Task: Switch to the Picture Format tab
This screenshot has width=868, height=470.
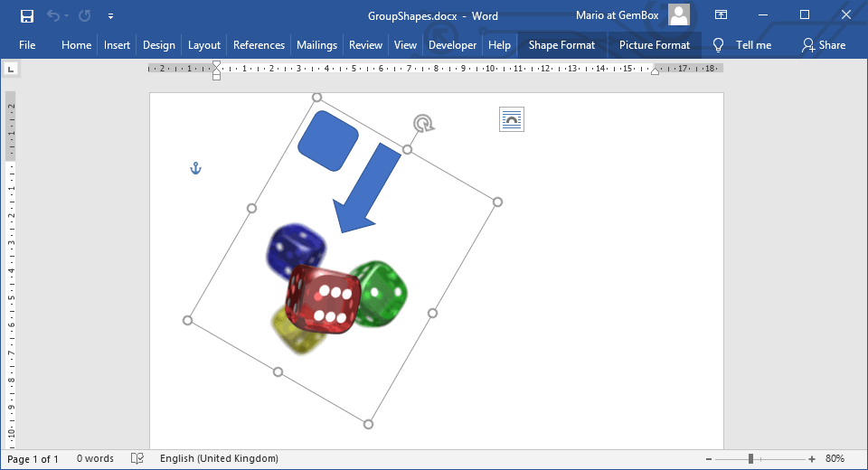Action: pos(654,45)
